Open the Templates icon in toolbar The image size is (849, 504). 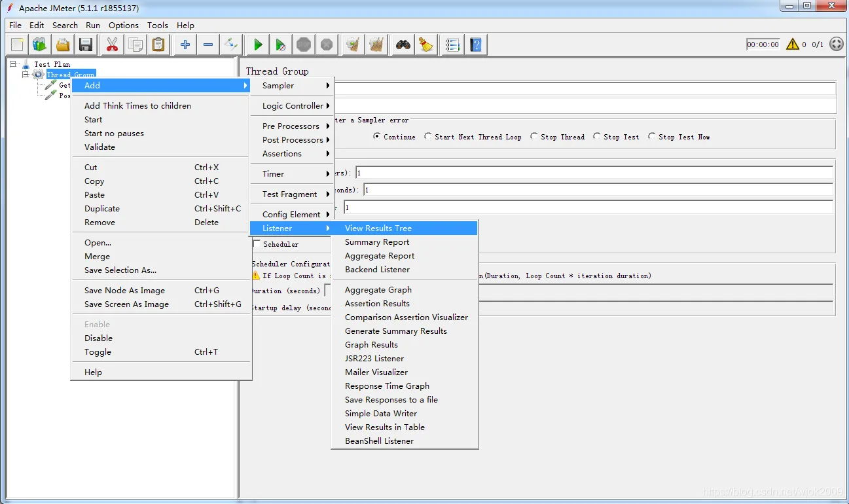click(40, 45)
